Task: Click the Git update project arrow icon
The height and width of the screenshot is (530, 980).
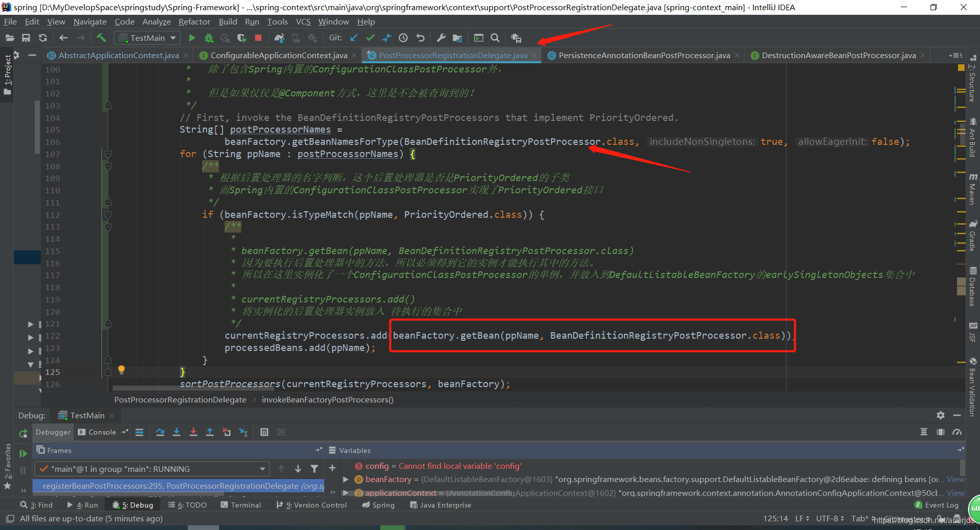Action: [x=354, y=38]
